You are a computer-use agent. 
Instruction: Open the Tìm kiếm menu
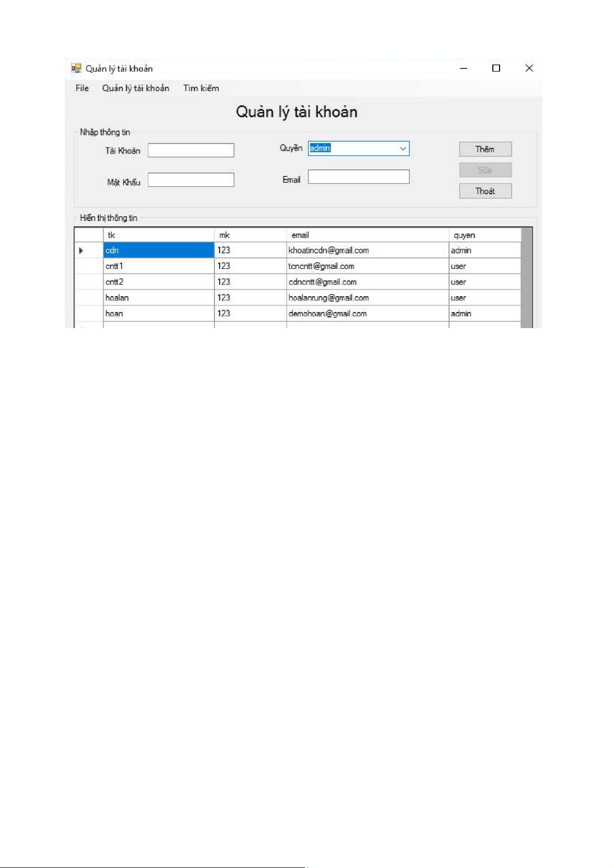point(201,88)
